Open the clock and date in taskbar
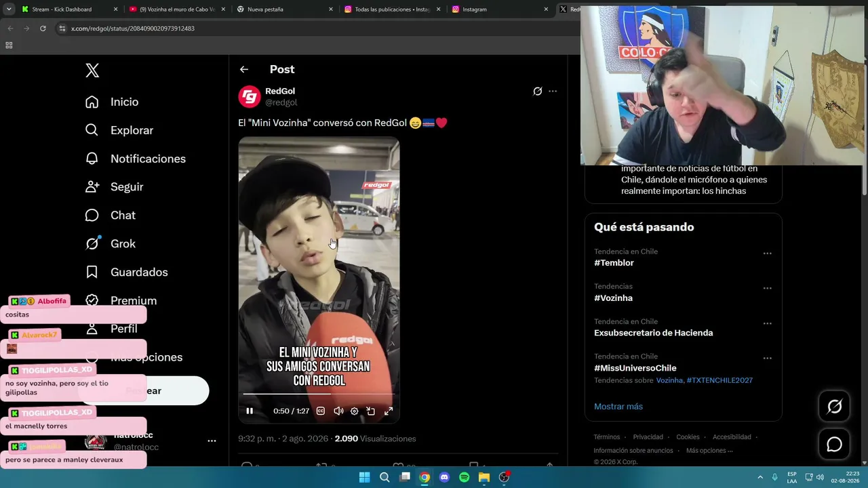The image size is (868, 488). tap(844, 477)
